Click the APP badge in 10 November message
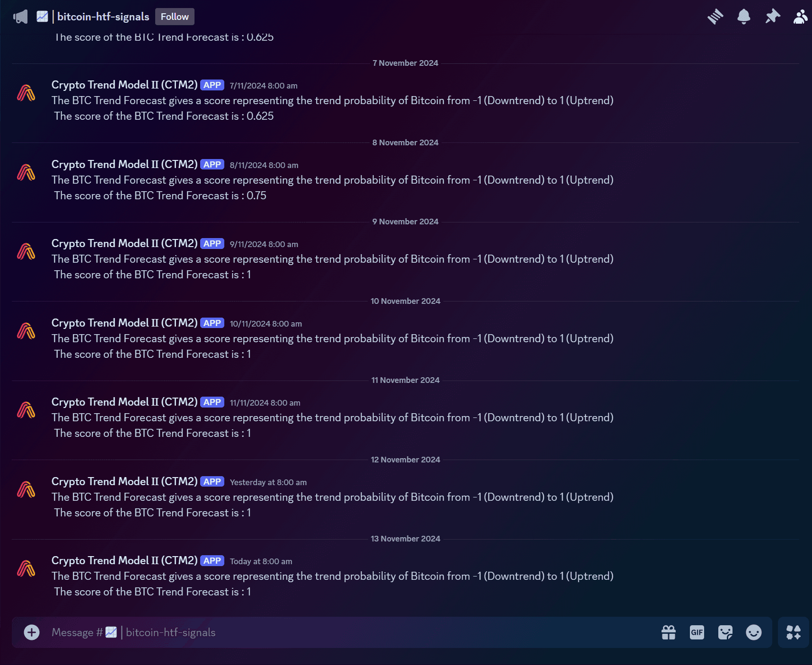812x665 pixels. pyautogui.click(x=212, y=323)
